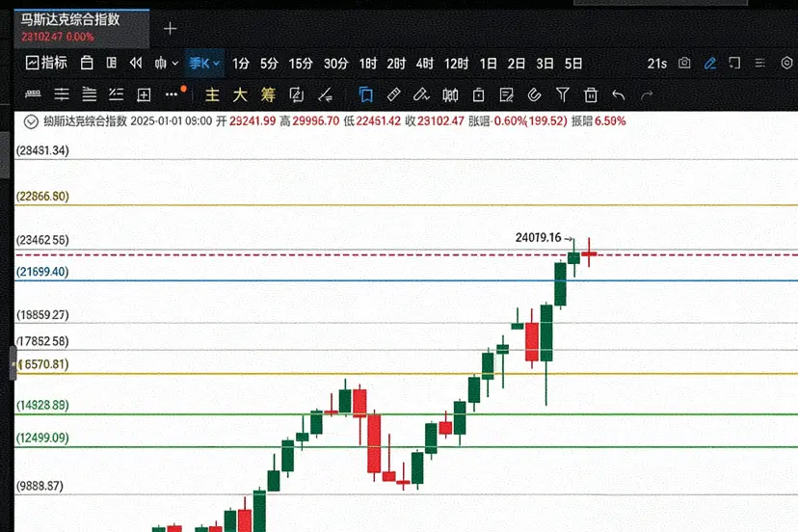Click the 21s refresh countdown
Viewport: 798px width, 532px height.
click(656, 64)
